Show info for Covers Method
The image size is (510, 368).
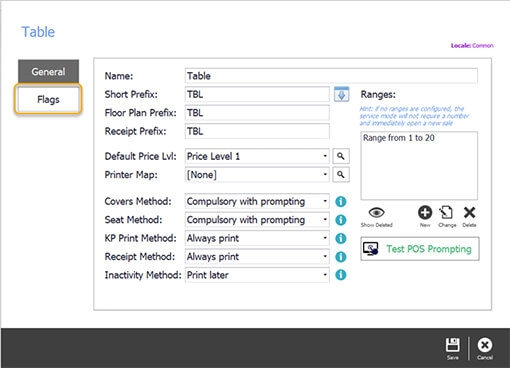tap(340, 201)
